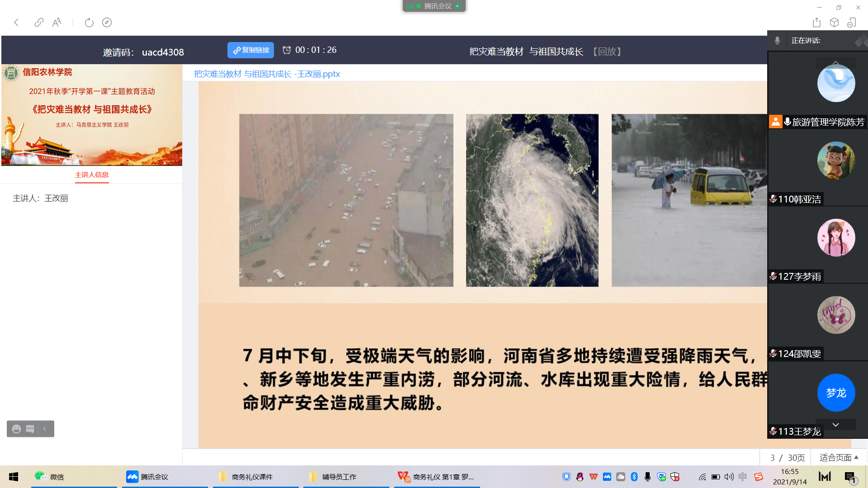The height and width of the screenshot is (488, 868).
Task: Click the lecture cover thumbnail image
Action: pyautogui.click(x=92, y=115)
